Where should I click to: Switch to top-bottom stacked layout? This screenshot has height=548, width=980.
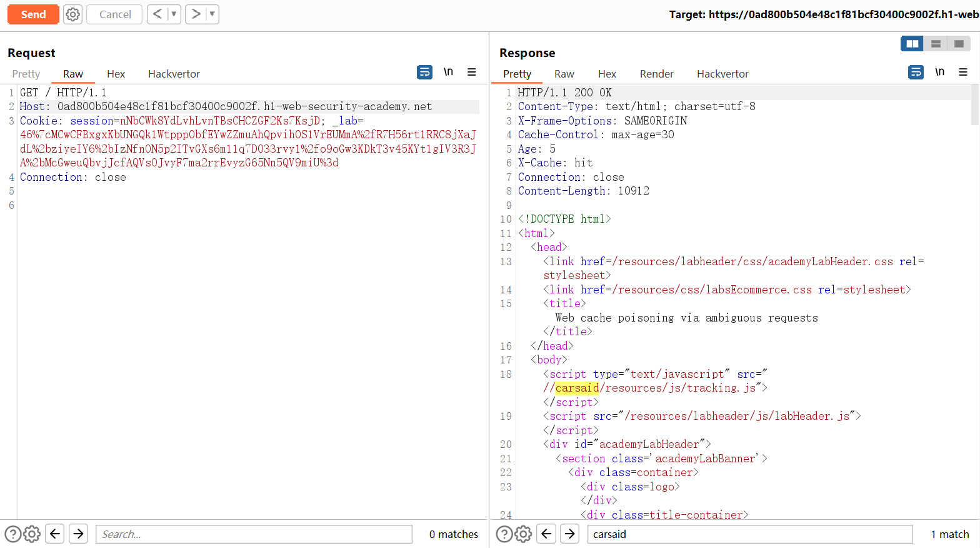tap(936, 44)
